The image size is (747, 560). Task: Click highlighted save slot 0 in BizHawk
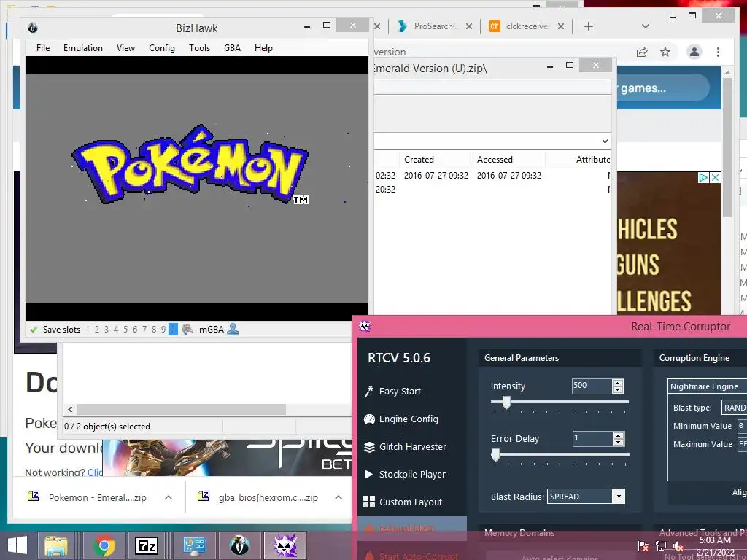point(173,330)
